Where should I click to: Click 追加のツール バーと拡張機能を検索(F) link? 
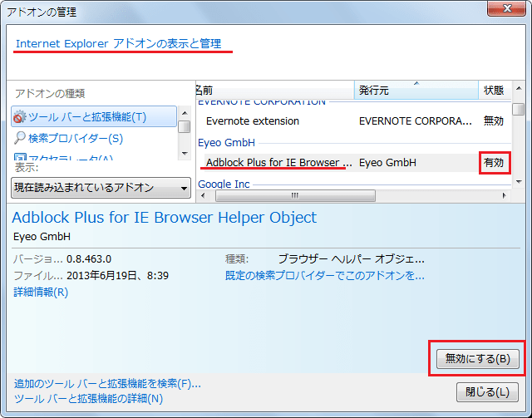(x=107, y=384)
